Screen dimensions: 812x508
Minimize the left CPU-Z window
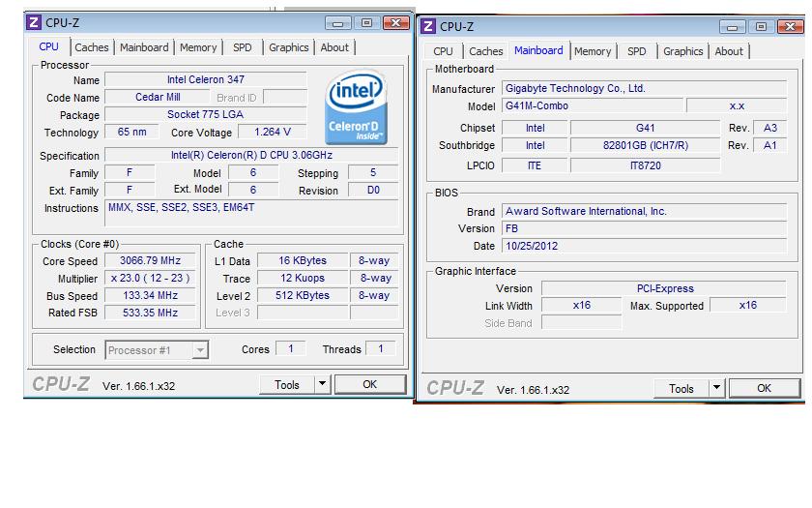[x=338, y=23]
